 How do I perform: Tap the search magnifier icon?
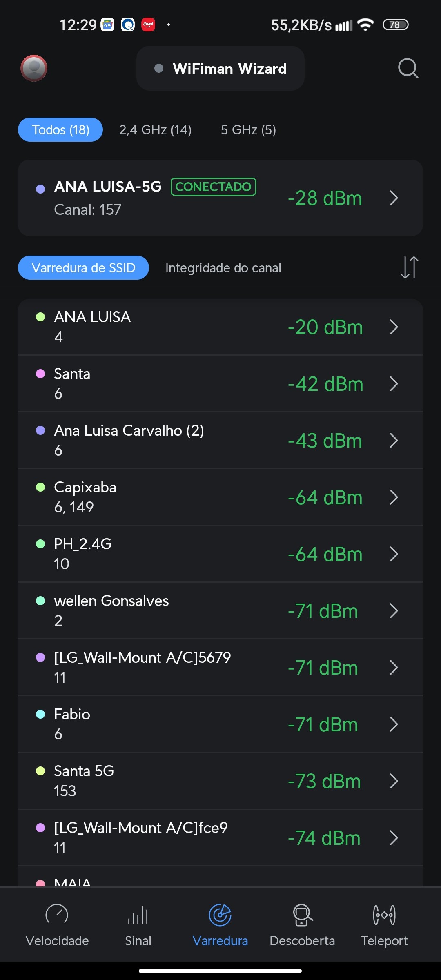(408, 68)
